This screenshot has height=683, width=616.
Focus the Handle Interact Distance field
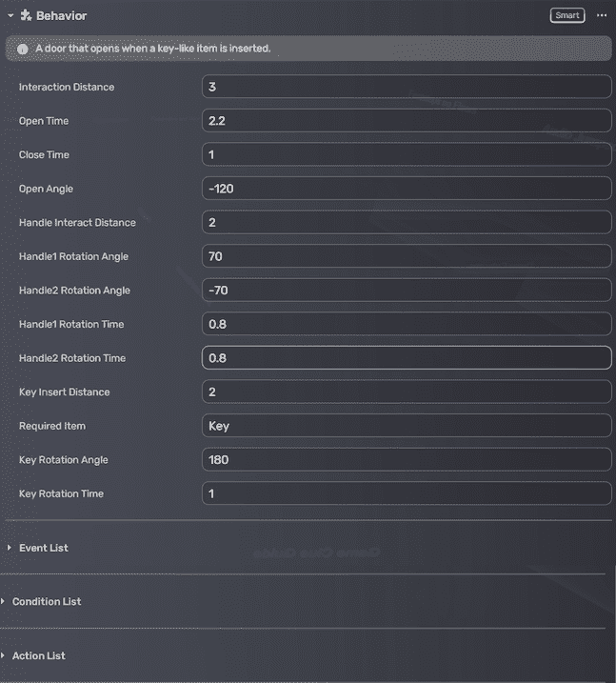[407, 222]
